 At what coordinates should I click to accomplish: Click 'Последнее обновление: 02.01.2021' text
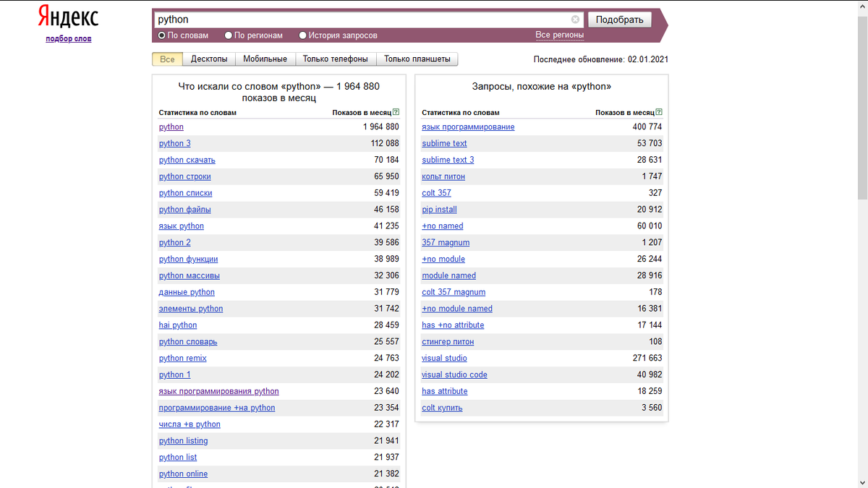point(602,60)
